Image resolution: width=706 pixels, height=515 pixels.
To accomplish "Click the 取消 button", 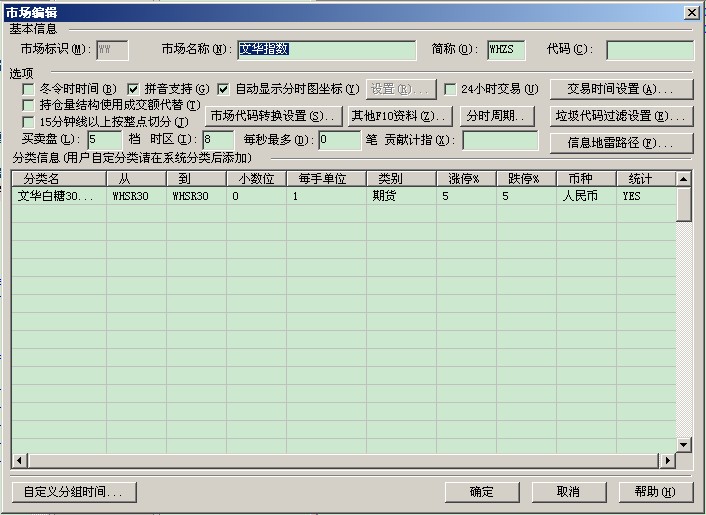I will point(568,492).
